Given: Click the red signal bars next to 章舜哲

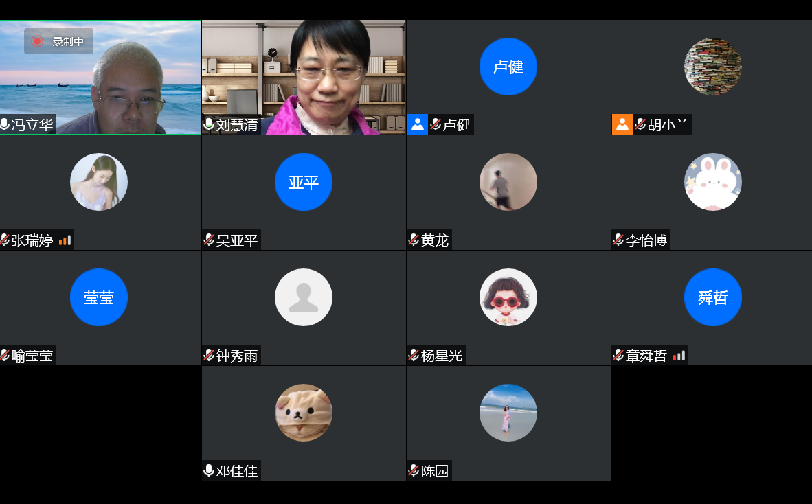Looking at the screenshot, I should coord(679,356).
